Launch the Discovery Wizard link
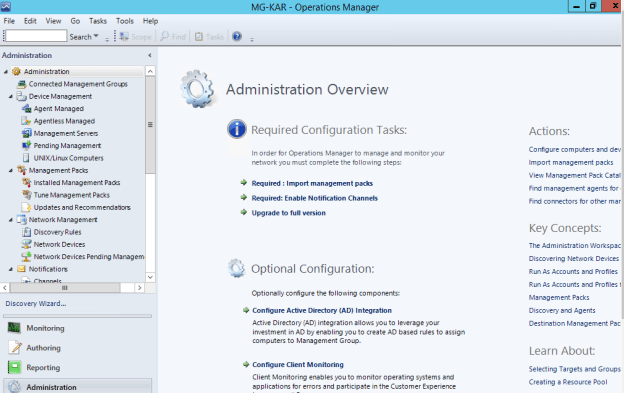The image size is (624, 393). click(36, 304)
